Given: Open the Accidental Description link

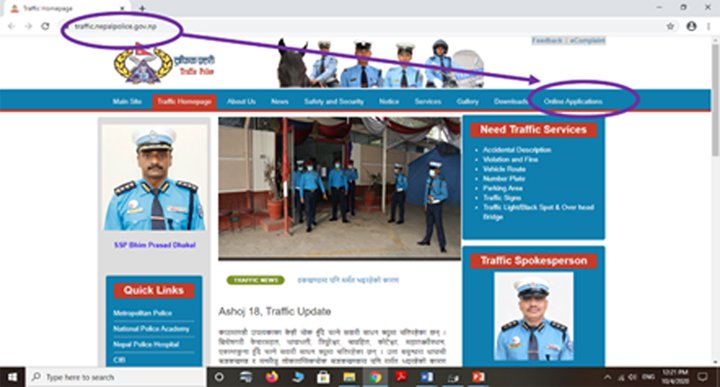Looking at the screenshot, I should click(x=517, y=150).
